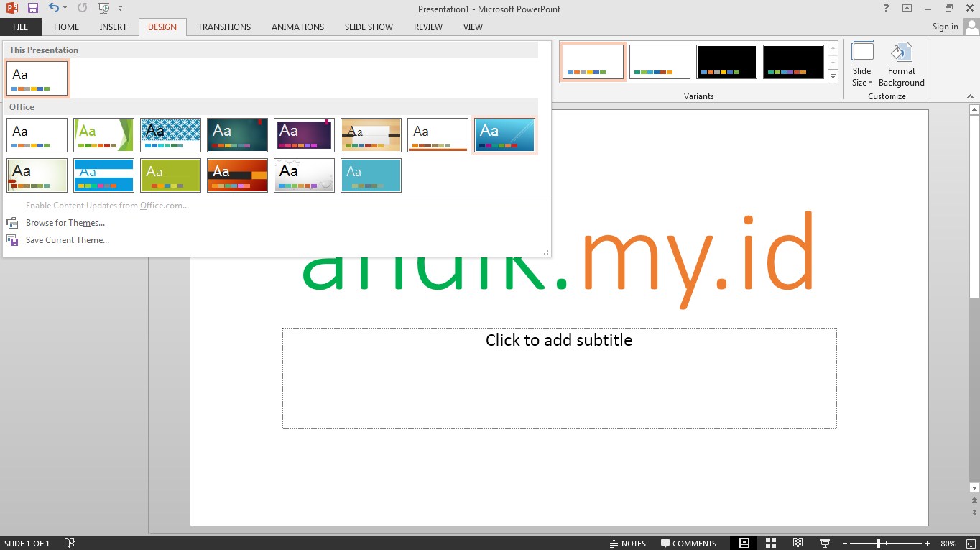Start slideshow from beginning via quick access icon
This screenshot has width=980, height=550.
point(104,9)
